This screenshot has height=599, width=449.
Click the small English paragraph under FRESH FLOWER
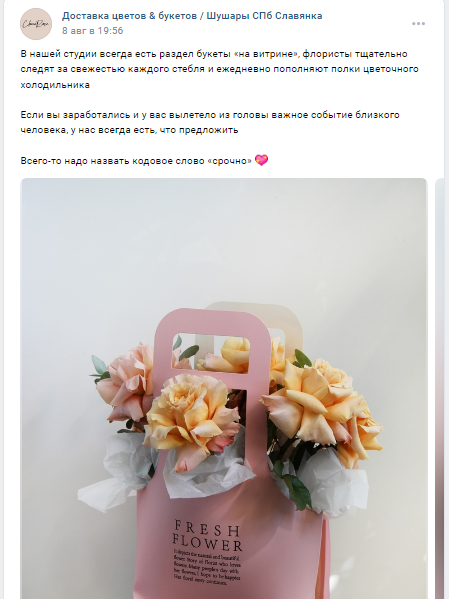207,567
